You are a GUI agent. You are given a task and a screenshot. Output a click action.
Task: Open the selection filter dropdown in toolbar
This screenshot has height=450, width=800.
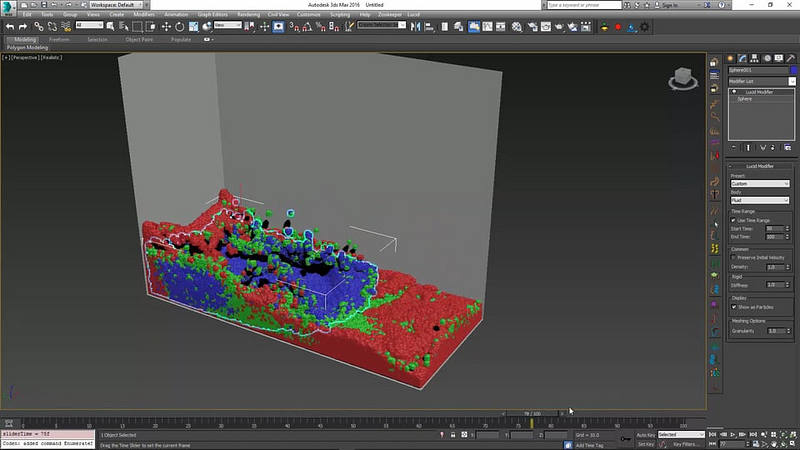click(89, 25)
